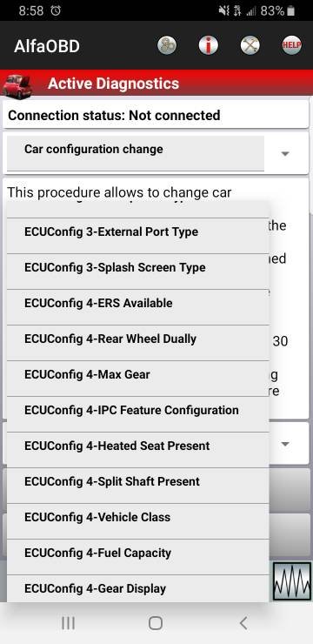This screenshot has height=644, width=313.
Task: Pick ECUConfig 4-Fuel Capacity entry
Action: tap(138, 557)
